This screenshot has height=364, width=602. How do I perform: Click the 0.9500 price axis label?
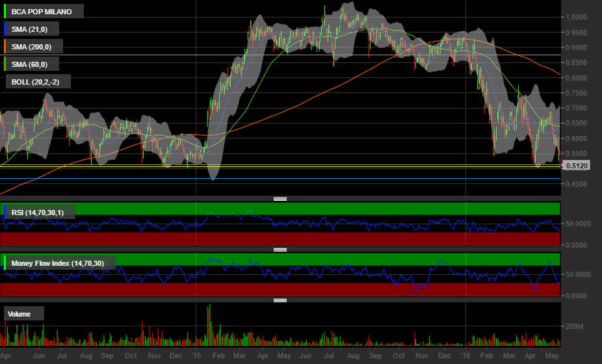click(576, 32)
